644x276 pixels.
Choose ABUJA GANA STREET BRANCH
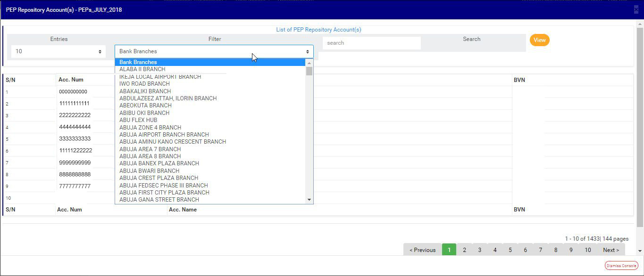tap(159, 200)
